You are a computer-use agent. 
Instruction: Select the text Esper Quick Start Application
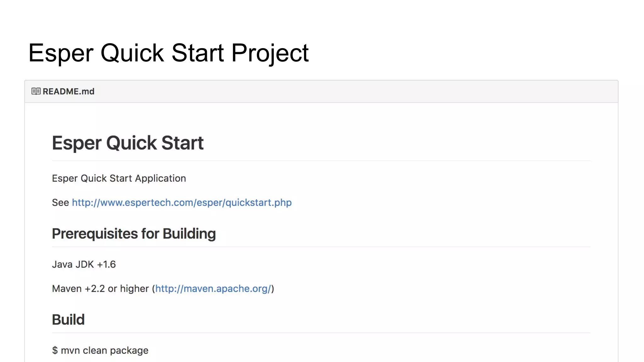coord(119,178)
